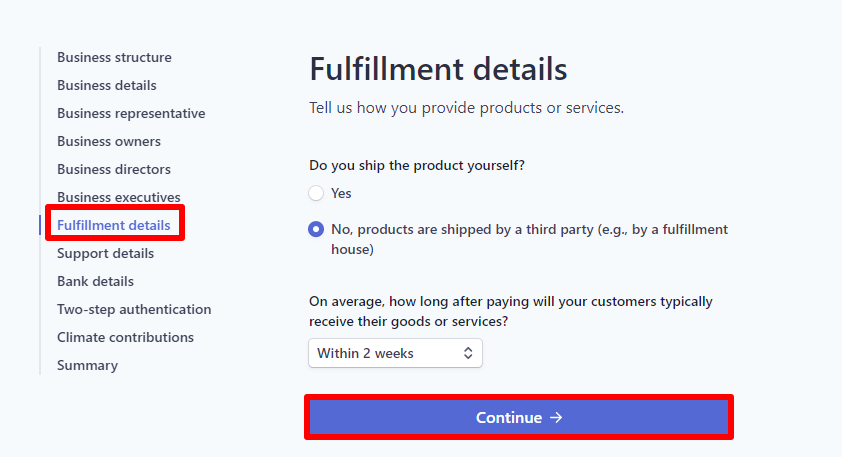Click the delivery time dropdown arrows
The image size is (842, 457).
tap(467, 353)
